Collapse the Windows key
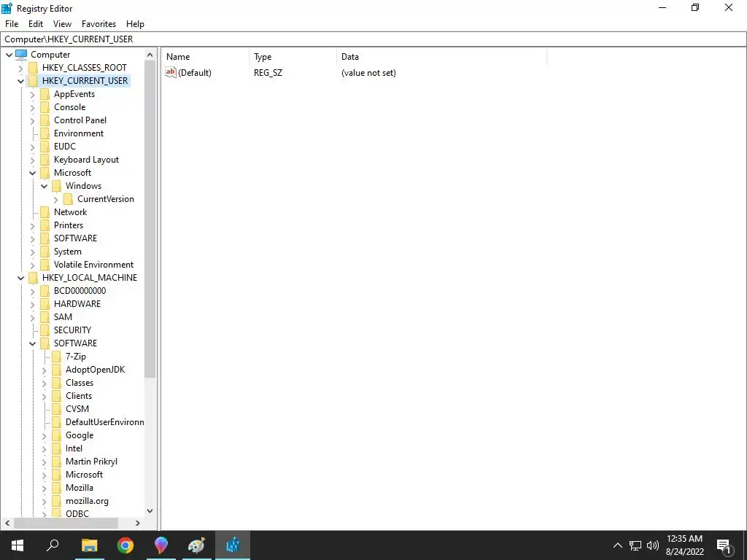 44,186
